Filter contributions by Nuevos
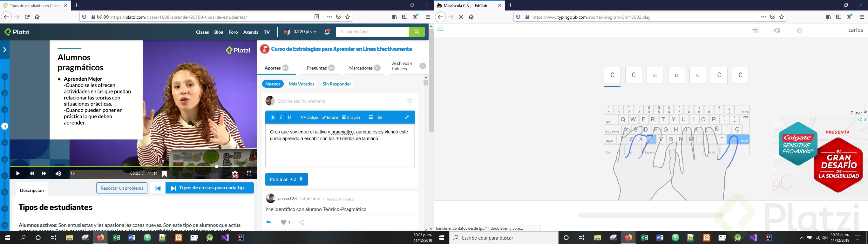The image size is (868, 244). pos(273,84)
